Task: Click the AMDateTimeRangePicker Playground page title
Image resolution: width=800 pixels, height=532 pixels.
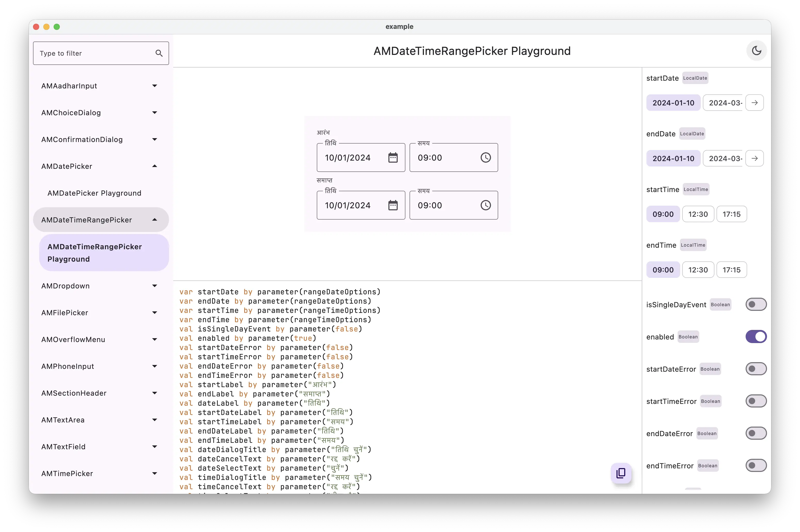Action: click(x=472, y=51)
